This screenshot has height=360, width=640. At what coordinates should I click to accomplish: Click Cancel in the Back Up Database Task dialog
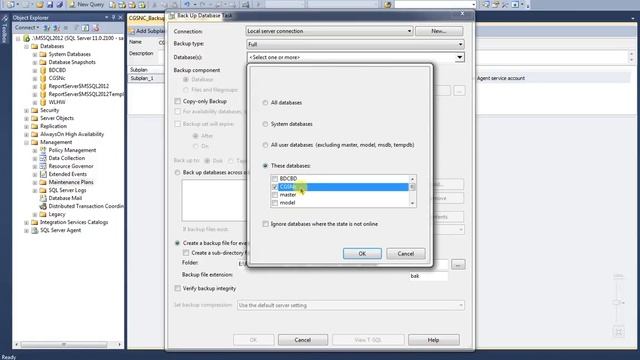pyautogui.click(x=303, y=340)
